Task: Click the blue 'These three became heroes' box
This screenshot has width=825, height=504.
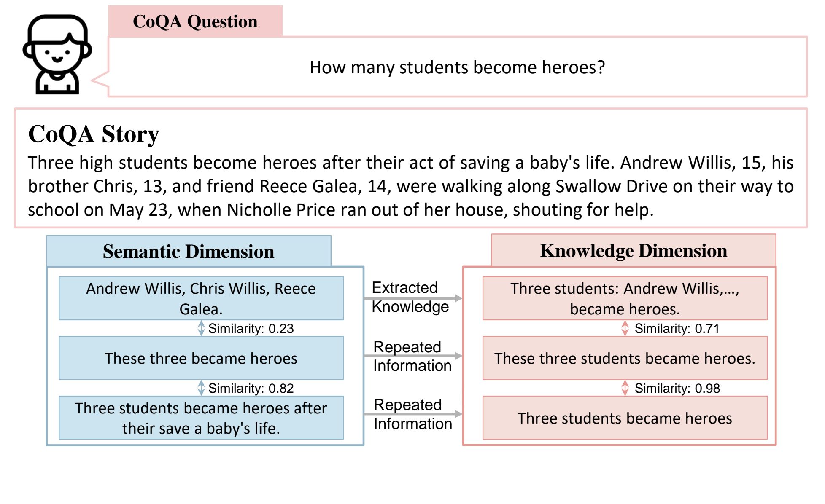Action: pos(201,358)
